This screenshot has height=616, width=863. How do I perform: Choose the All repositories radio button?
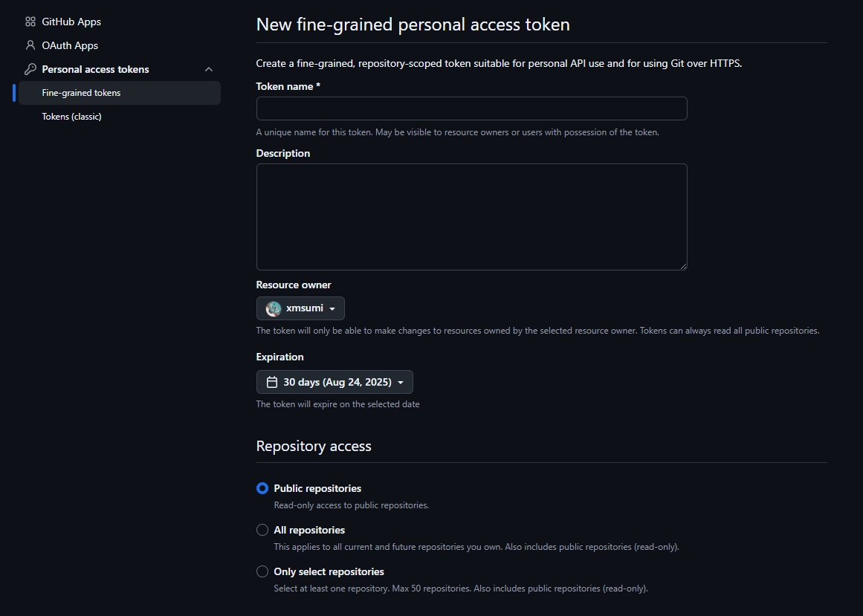[x=262, y=530]
